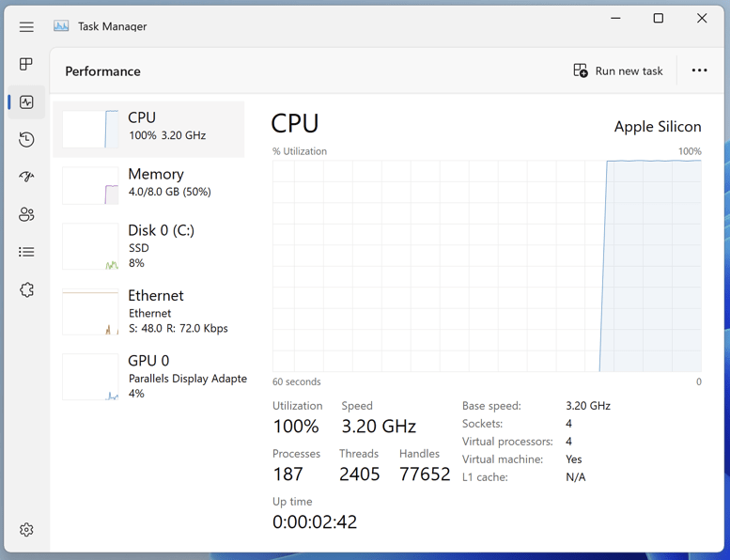
Task: Click the 100% utilization value
Action: (x=296, y=427)
